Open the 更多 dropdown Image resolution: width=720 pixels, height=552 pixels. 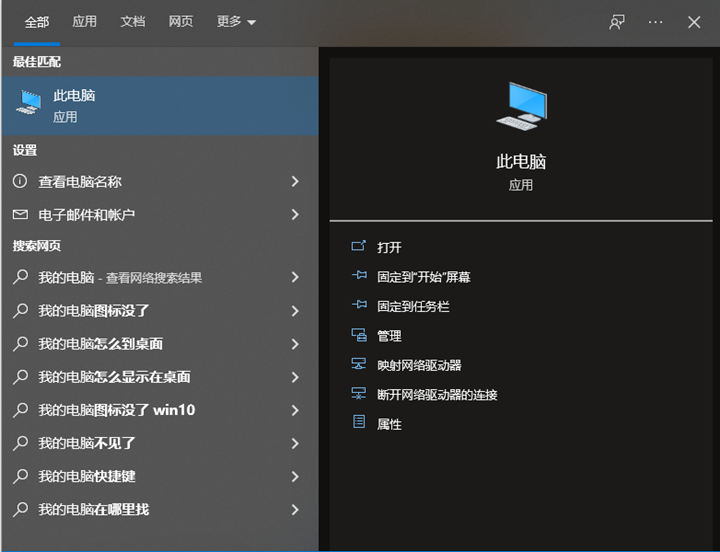tap(236, 22)
